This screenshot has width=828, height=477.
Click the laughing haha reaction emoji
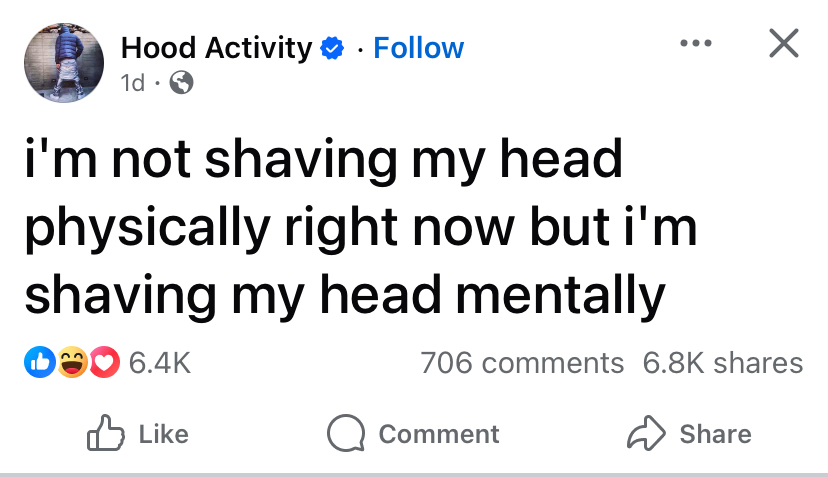point(71,362)
